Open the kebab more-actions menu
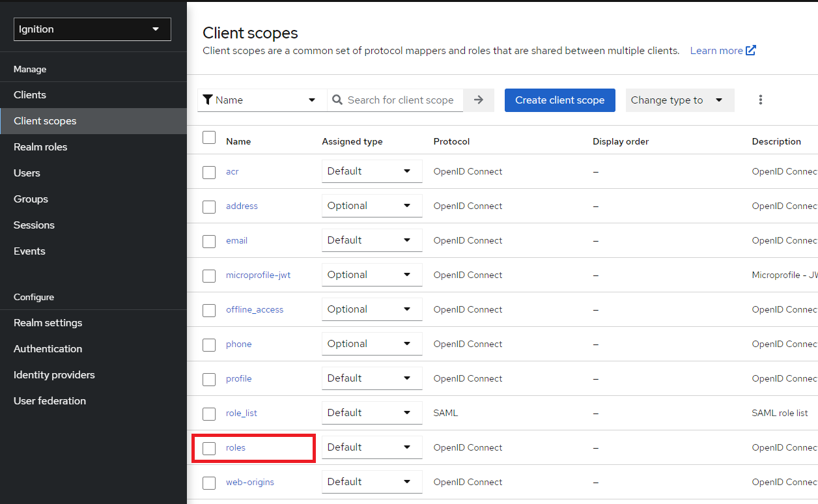The height and width of the screenshot is (504, 818). coord(760,100)
